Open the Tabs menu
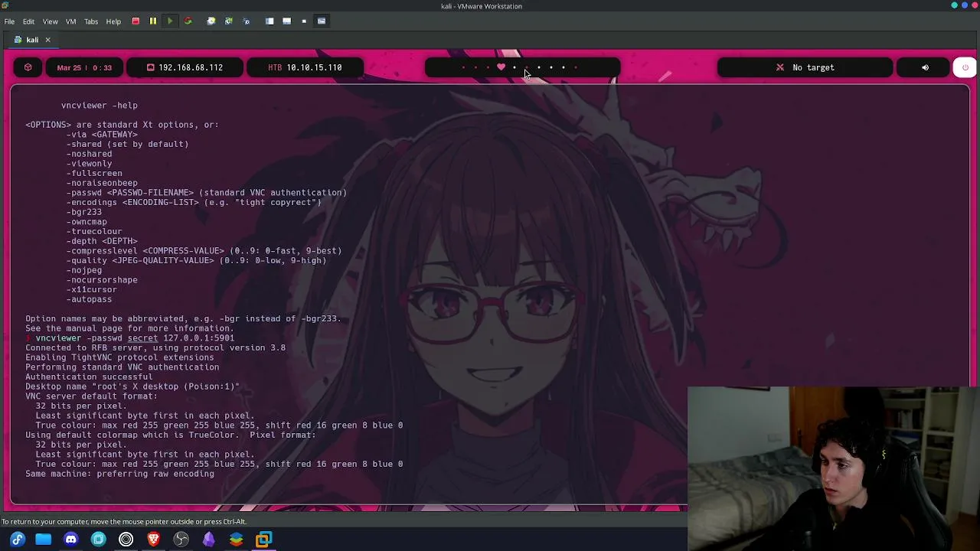This screenshot has width=980, height=551. pos(91,21)
